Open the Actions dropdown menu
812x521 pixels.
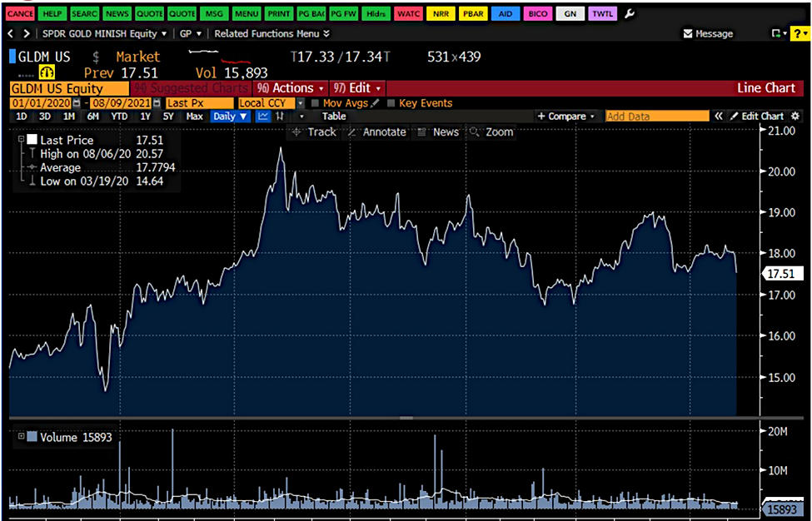(x=291, y=88)
